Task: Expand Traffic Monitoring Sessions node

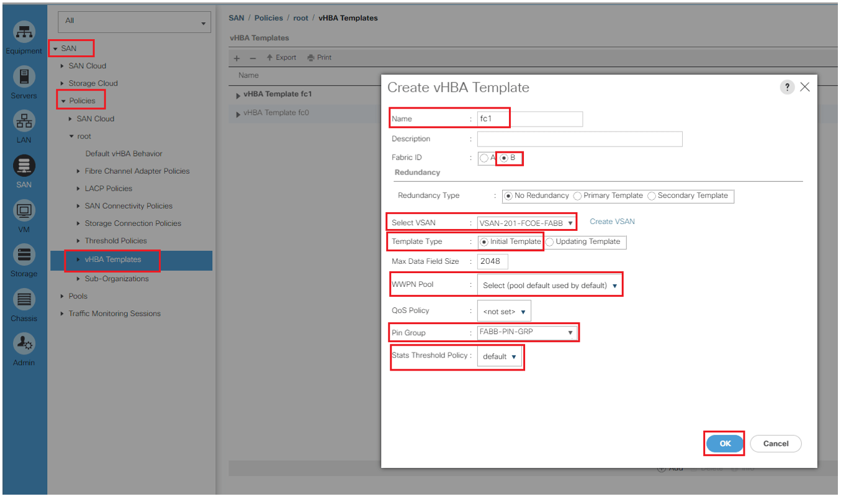Action: click(63, 313)
